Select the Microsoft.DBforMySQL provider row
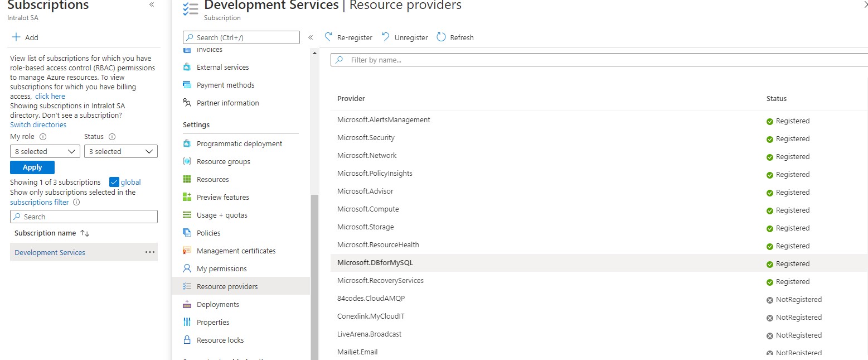The image size is (868, 360). click(x=375, y=263)
